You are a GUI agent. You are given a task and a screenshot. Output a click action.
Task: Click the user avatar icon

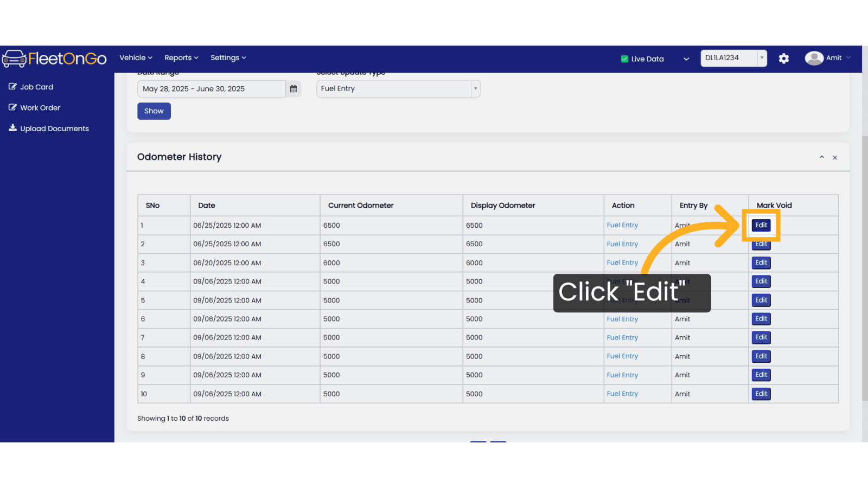[x=814, y=58]
